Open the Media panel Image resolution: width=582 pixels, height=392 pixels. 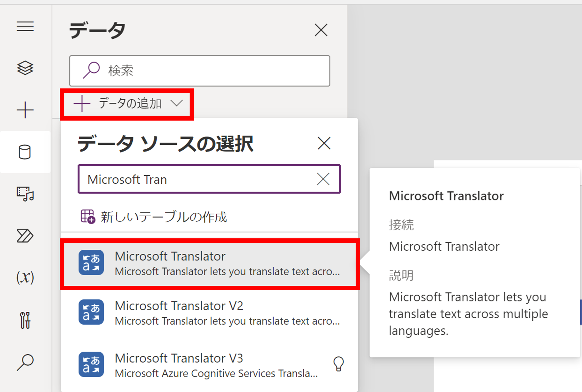click(25, 194)
